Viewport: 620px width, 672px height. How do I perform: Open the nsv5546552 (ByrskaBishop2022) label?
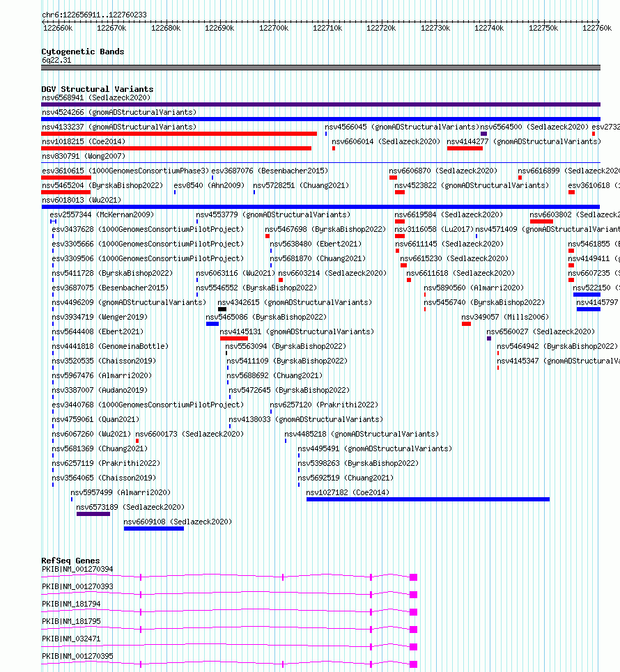coord(256,288)
